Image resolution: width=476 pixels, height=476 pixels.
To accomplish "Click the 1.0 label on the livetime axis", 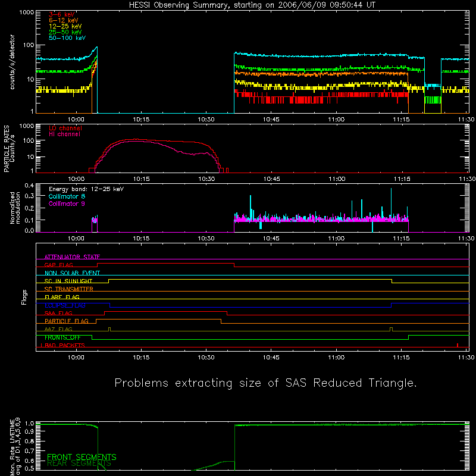I will [x=29, y=424].
